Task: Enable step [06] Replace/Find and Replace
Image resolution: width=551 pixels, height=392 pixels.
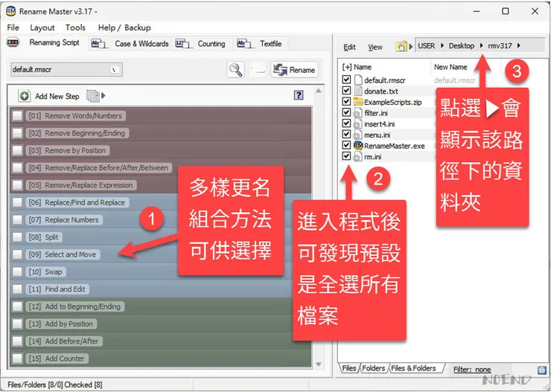Action: point(17,202)
